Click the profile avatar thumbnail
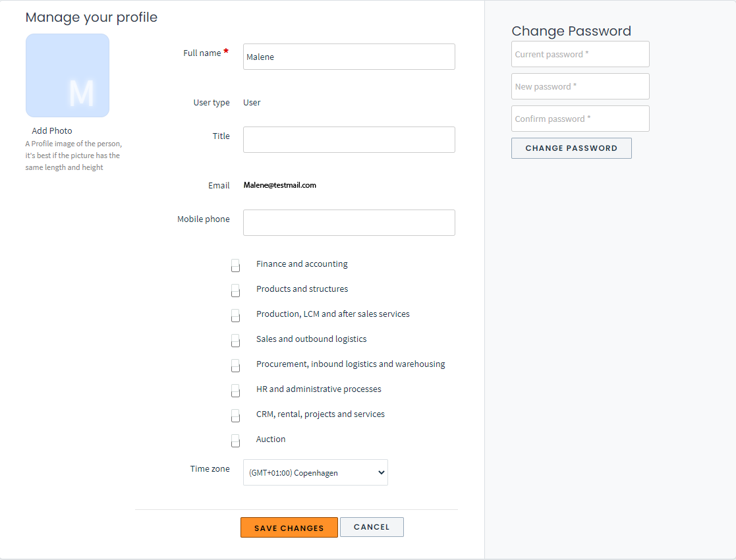 (67, 75)
